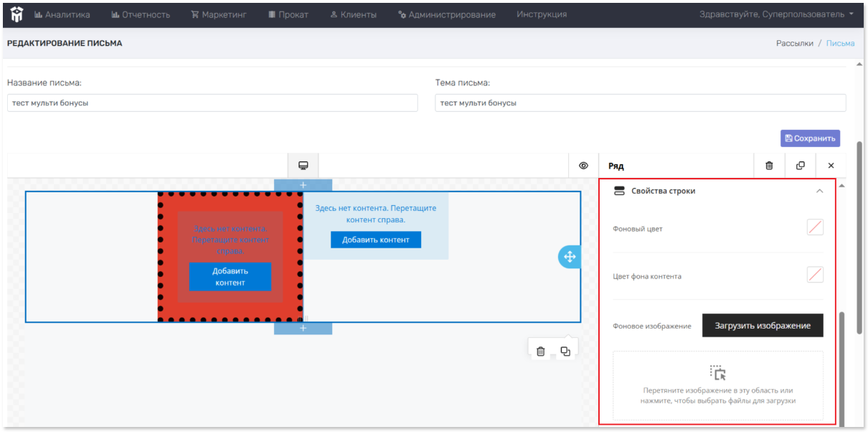Add a row below using bottom plus bar
The image size is (868, 432).
[303, 328]
